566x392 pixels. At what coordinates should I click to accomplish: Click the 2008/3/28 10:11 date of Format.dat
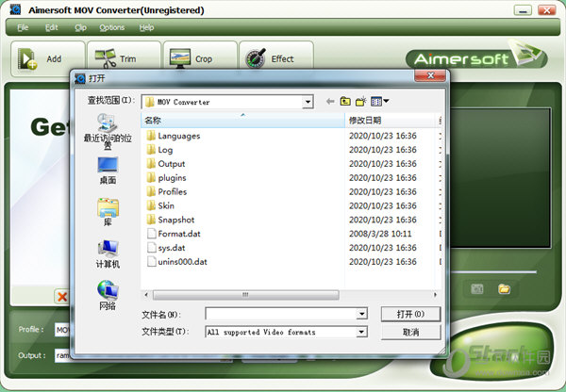[x=380, y=234]
